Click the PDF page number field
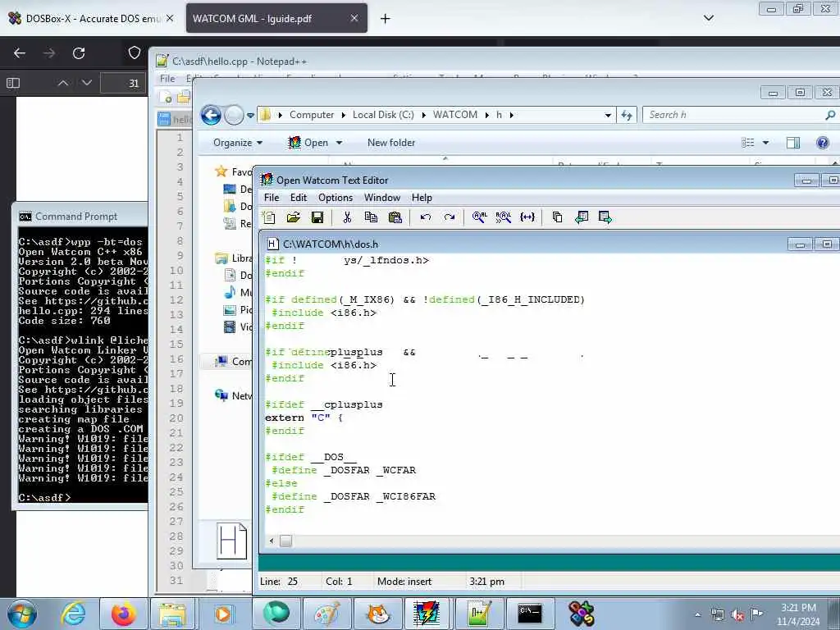840x630 pixels. 125,83
